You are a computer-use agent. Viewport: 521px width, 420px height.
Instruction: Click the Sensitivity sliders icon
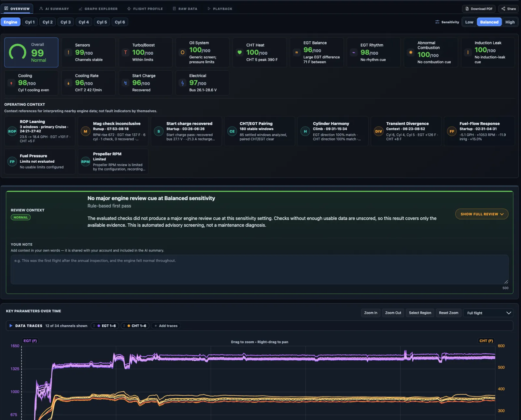[x=437, y=22]
